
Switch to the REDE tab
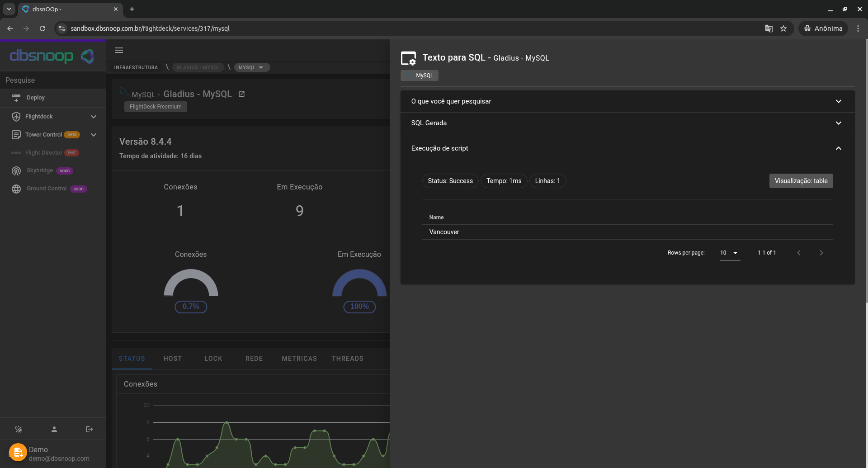(254, 359)
